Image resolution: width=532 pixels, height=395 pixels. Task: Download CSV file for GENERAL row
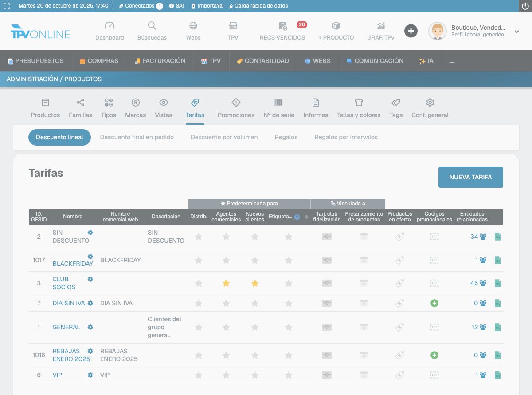click(x=498, y=327)
